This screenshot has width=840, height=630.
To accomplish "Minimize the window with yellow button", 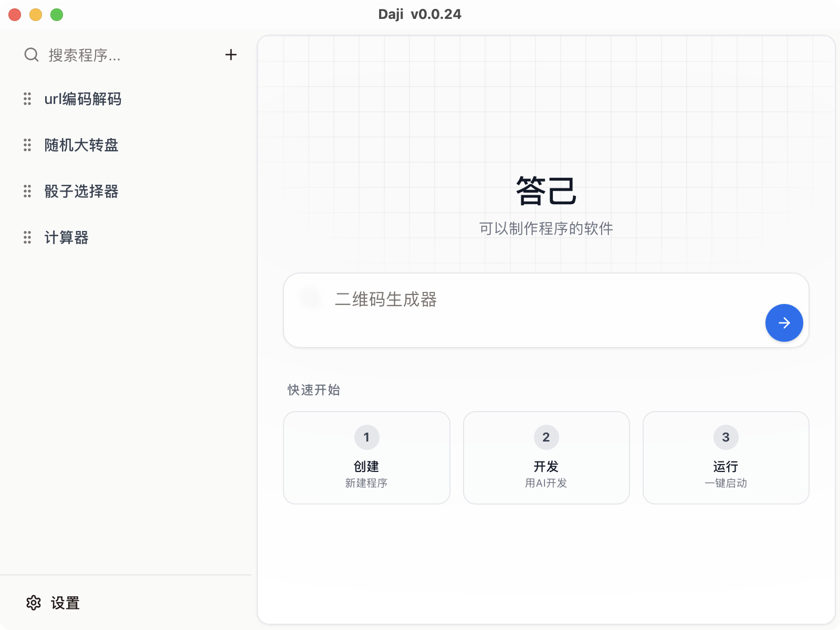I will 36,15.
